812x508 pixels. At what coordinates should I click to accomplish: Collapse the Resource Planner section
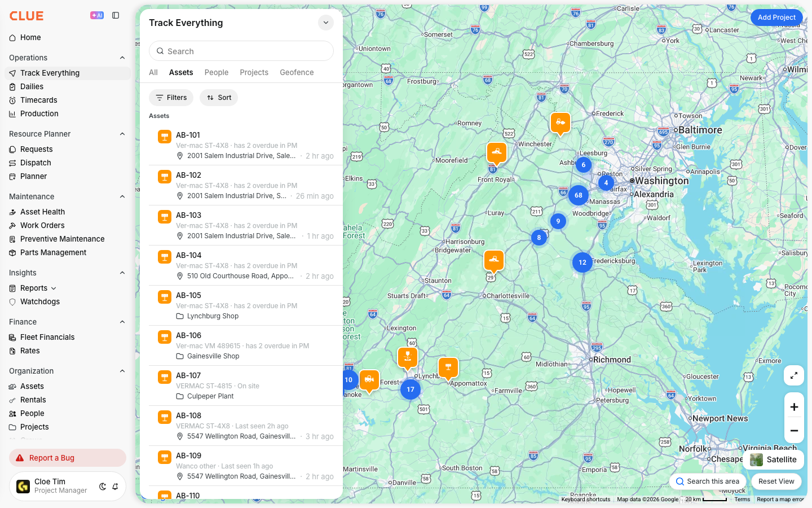(122, 134)
